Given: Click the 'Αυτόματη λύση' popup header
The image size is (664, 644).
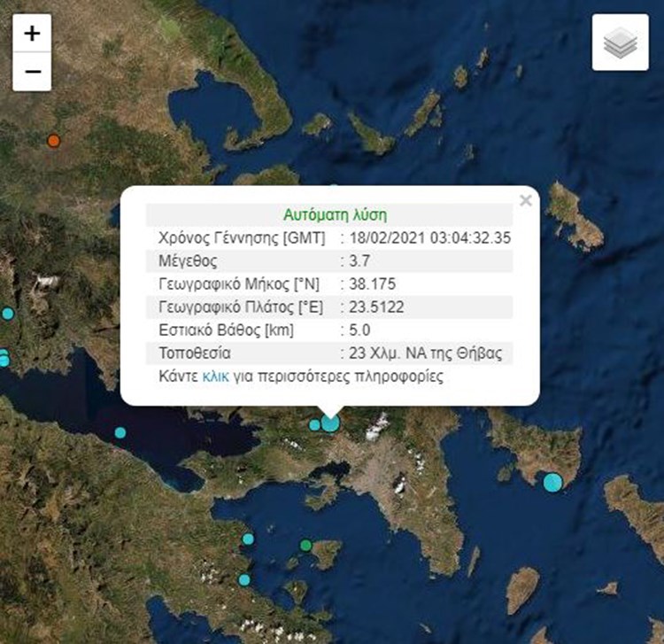Looking at the screenshot, I should click(335, 214).
